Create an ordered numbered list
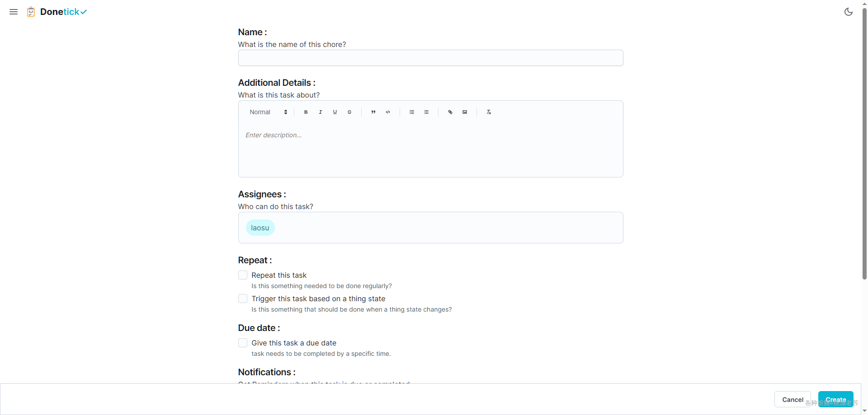The image size is (868, 415). 412,112
